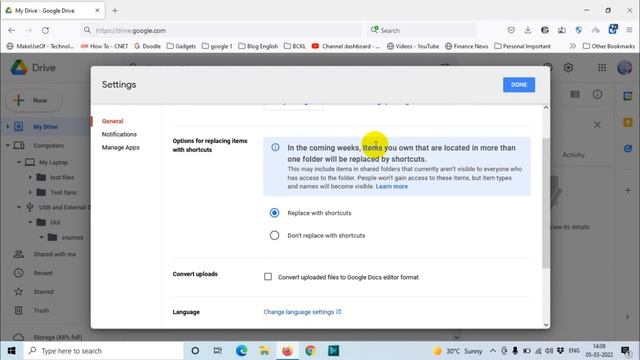Open Trash in Drive sidebar
Image resolution: width=640 pixels, height=360 pixels.
[x=41, y=310]
